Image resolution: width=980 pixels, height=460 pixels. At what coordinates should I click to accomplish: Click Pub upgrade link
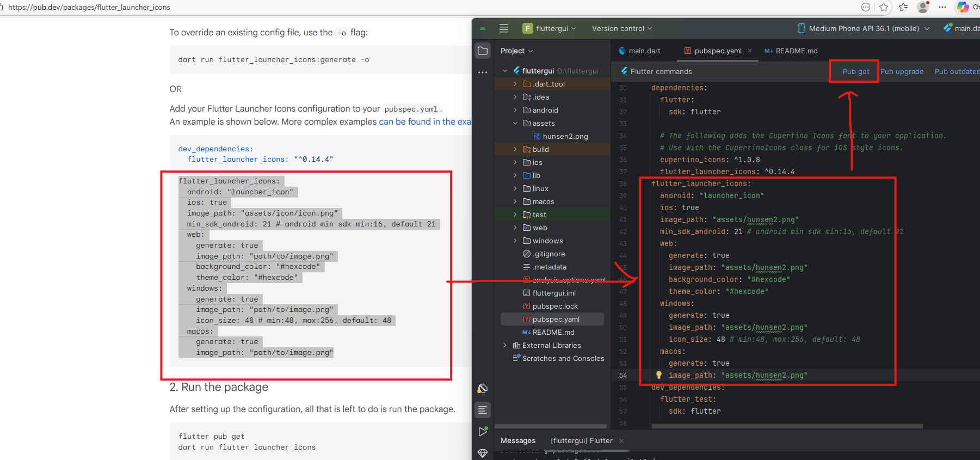pos(902,71)
